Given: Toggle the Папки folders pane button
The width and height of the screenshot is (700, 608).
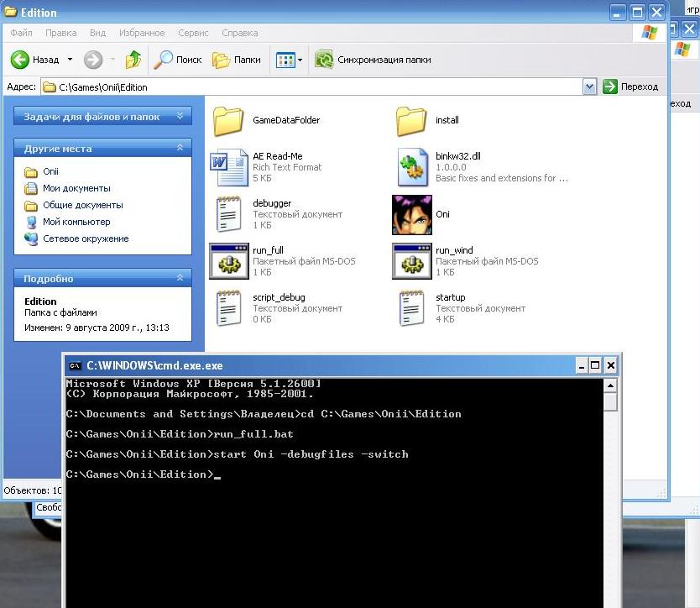Looking at the screenshot, I should 236,60.
